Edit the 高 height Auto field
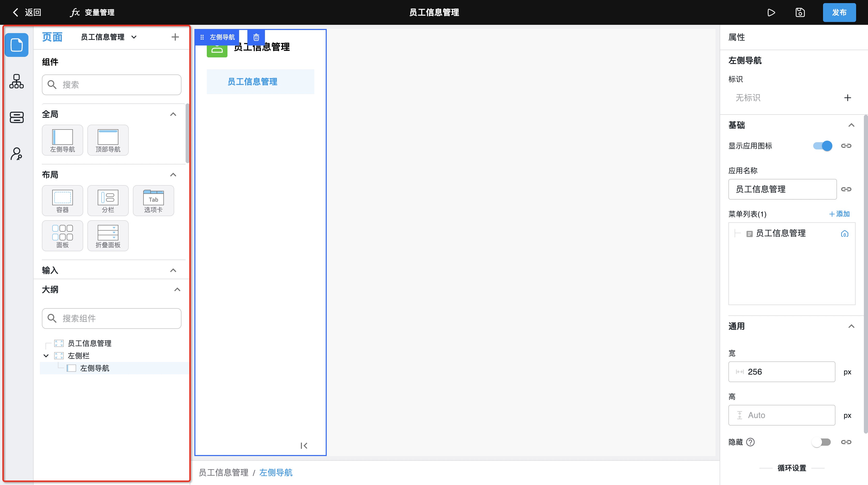Image resolution: width=868 pixels, height=485 pixels. 782,415
